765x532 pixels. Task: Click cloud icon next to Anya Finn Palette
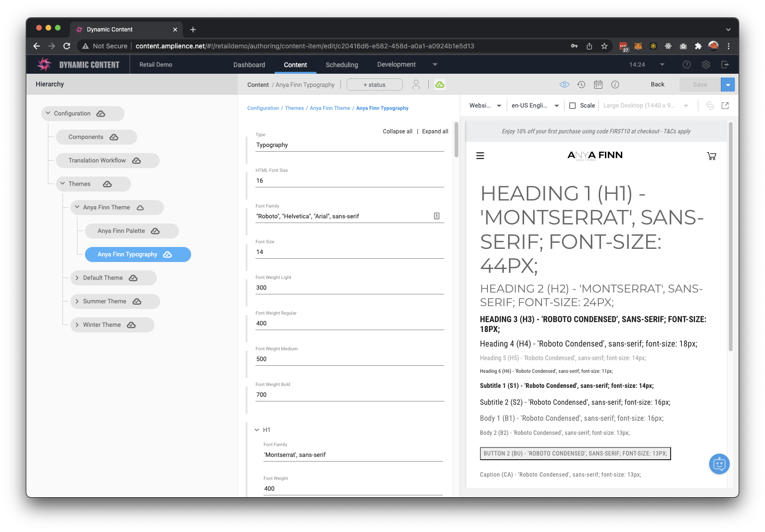(x=155, y=231)
